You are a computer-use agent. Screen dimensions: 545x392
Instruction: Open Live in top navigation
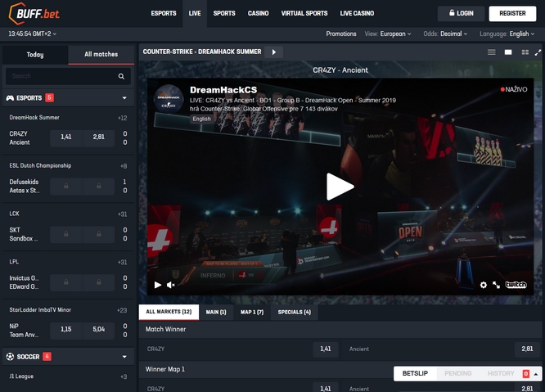[x=195, y=13]
